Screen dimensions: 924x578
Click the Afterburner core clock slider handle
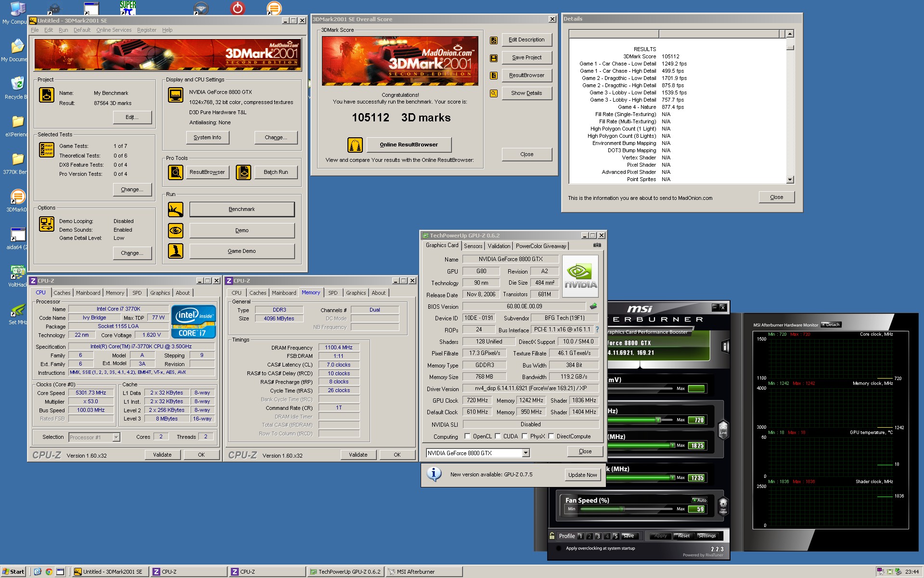[658, 420]
